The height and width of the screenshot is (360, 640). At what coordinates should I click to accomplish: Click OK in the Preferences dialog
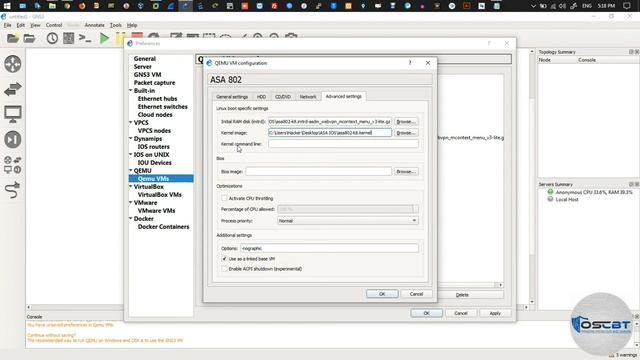(x=427, y=313)
